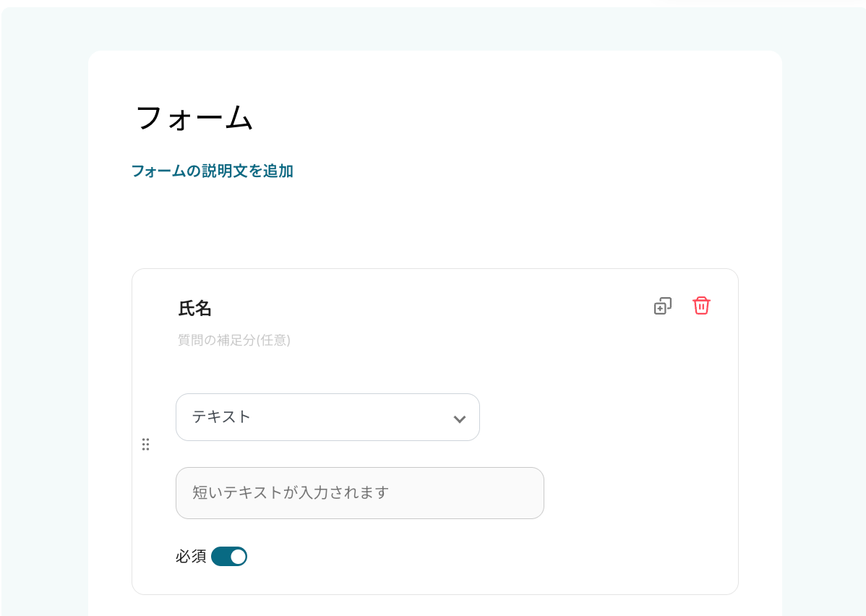This screenshot has height=616, width=866.
Task: Open the テキスト question type dropdown
Action: 327,417
